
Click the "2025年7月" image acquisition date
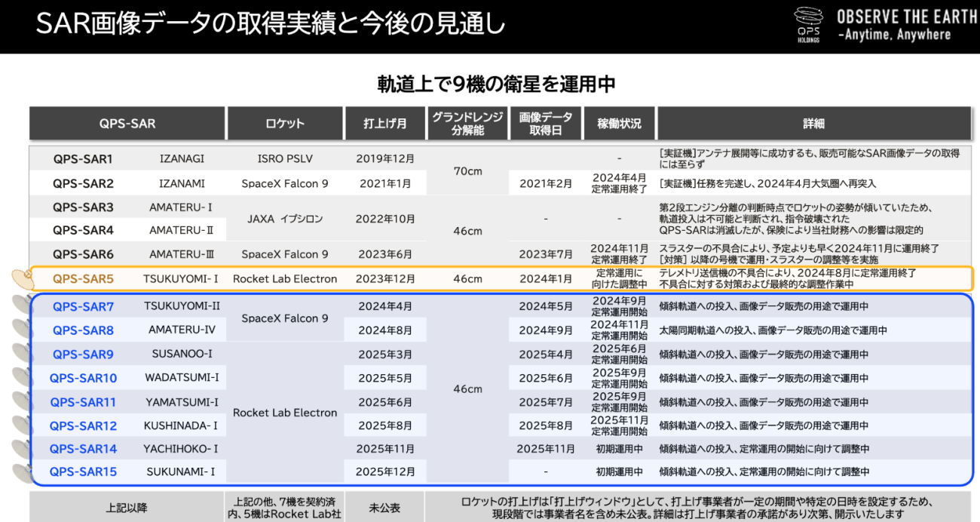point(545,402)
